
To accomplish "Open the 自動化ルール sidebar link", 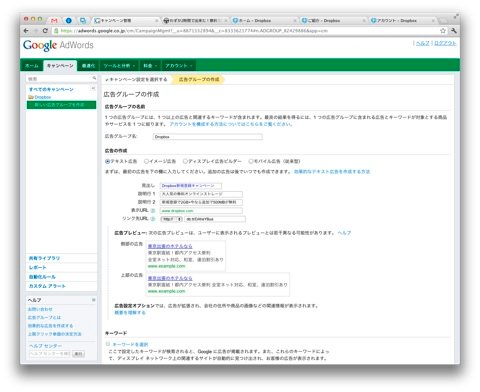I will tap(42, 277).
